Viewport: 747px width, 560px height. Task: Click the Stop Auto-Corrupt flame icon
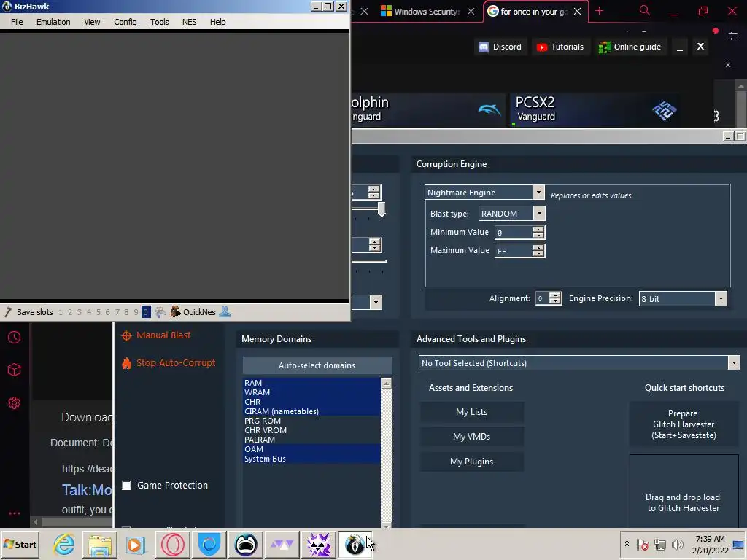click(126, 363)
